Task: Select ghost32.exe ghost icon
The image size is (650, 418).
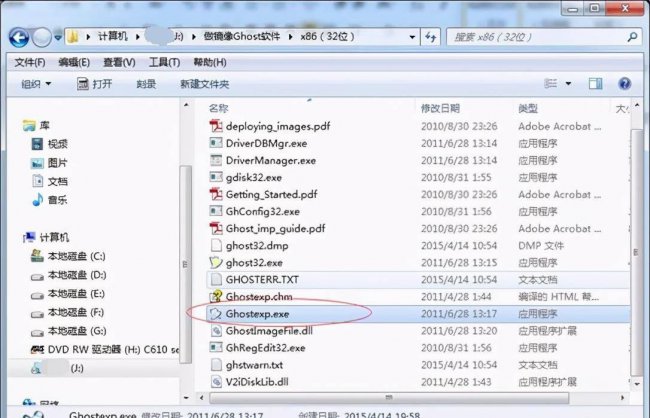Action: coord(216,262)
